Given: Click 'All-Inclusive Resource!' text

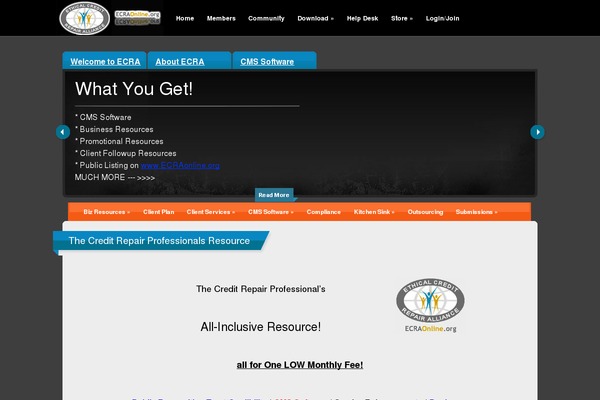Looking at the screenshot, I should (261, 327).
